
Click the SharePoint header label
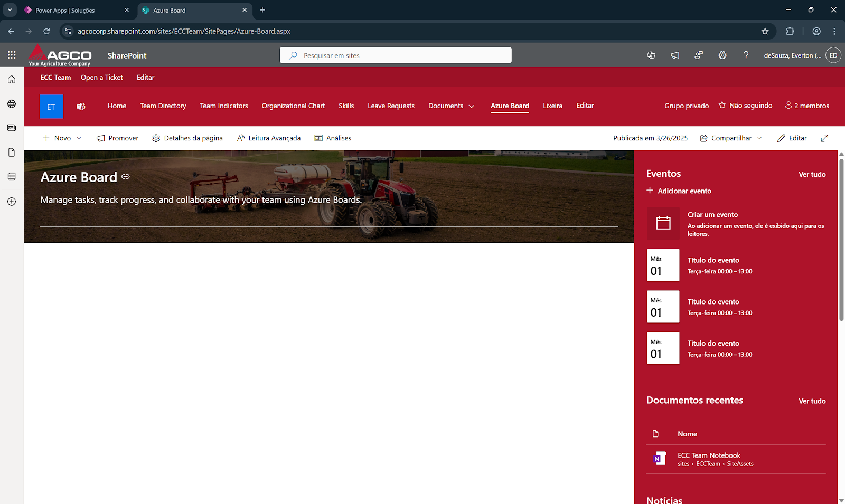click(127, 55)
